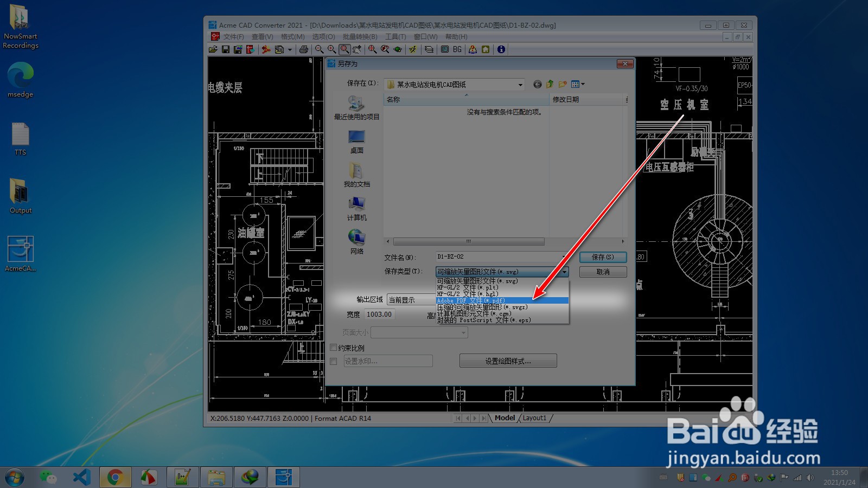This screenshot has width=868, height=488.
Task: Click the 保存(S) button
Action: tap(603, 257)
